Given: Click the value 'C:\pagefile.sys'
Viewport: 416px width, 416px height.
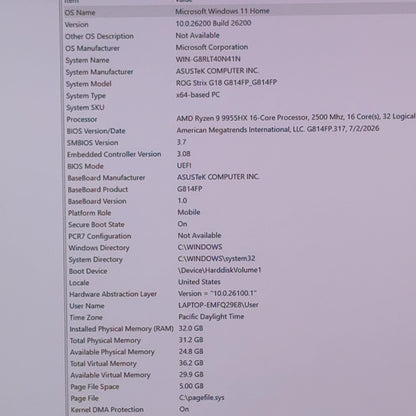Looking at the screenshot, I should click(202, 398).
